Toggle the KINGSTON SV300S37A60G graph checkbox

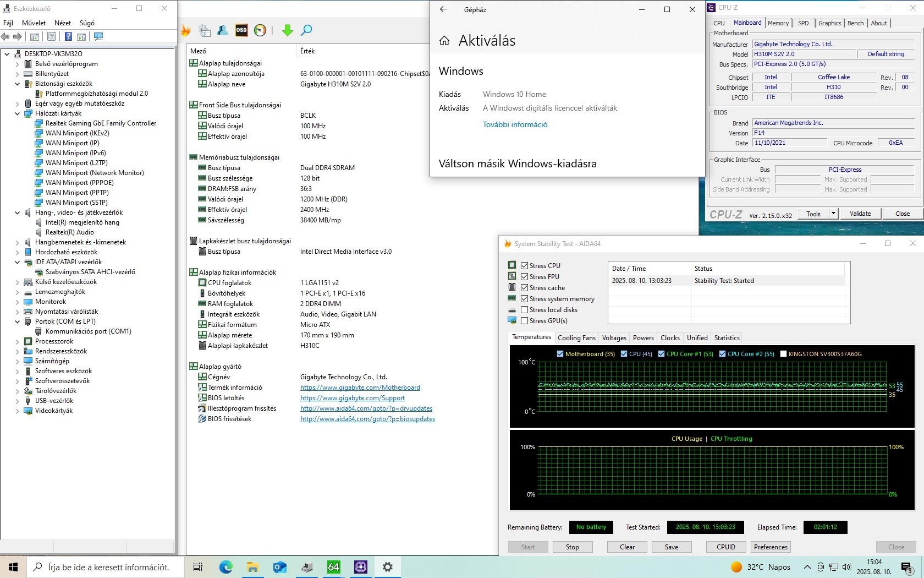tap(783, 354)
